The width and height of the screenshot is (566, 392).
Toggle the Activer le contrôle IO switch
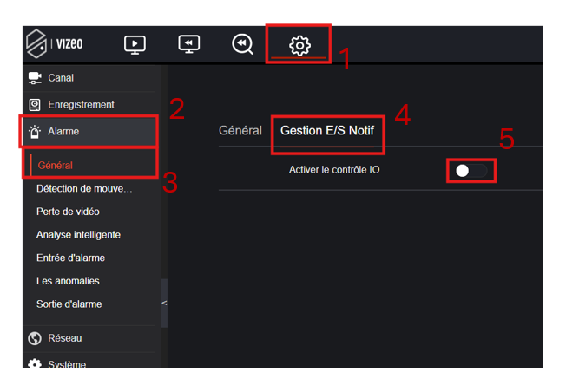pos(471,171)
